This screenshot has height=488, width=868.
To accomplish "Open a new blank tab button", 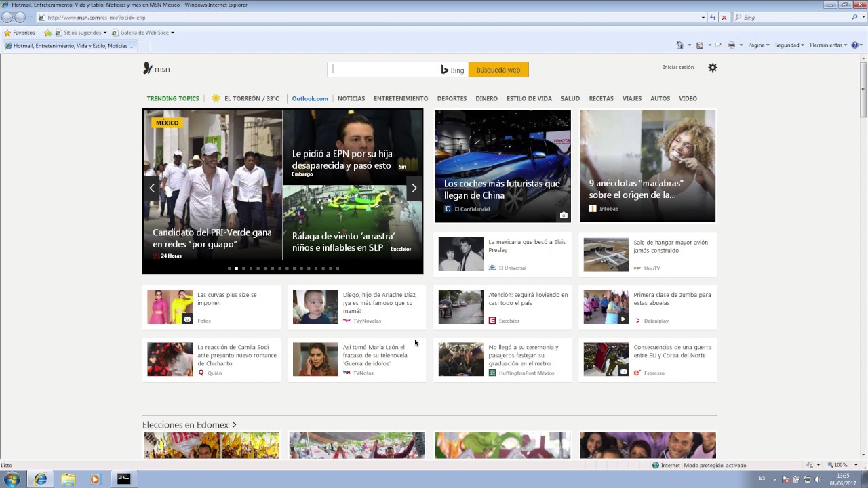I will pos(144,46).
